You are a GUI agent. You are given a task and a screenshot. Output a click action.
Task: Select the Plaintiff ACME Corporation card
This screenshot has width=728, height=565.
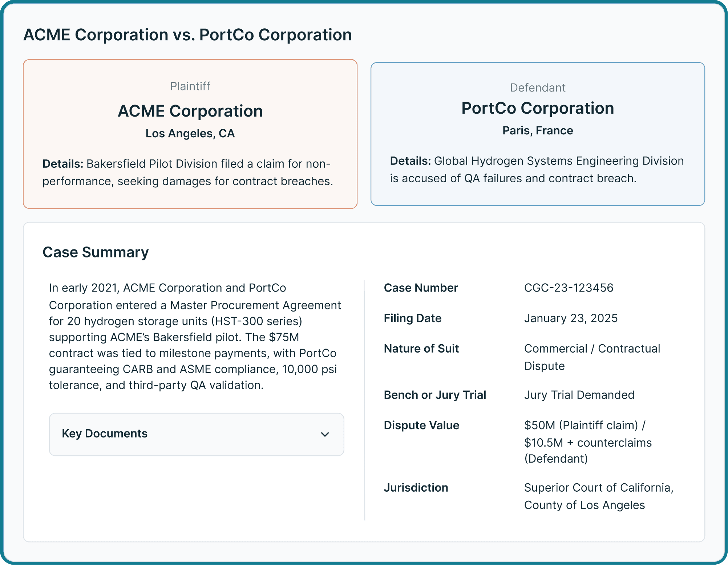tap(190, 134)
